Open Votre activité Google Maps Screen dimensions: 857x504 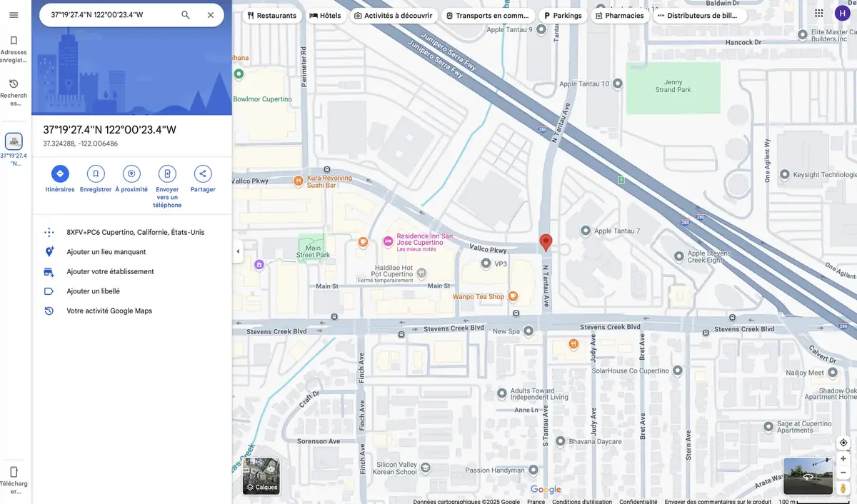point(109,311)
